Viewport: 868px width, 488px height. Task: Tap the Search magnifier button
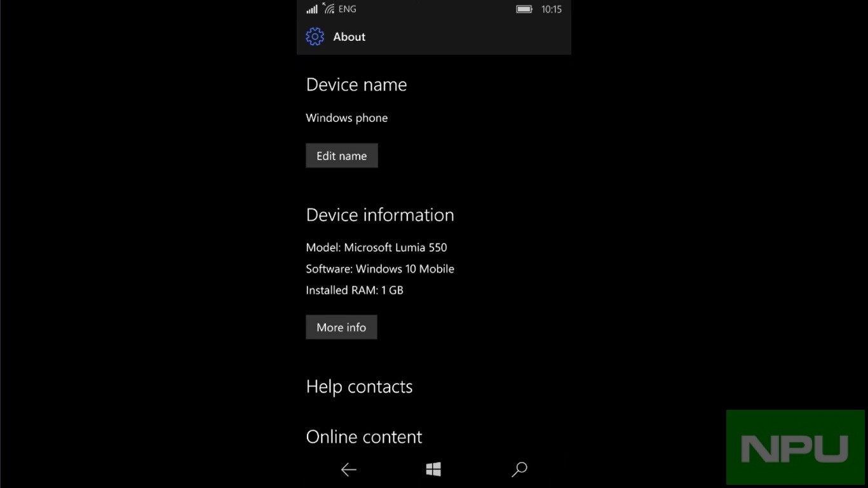coord(519,470)
